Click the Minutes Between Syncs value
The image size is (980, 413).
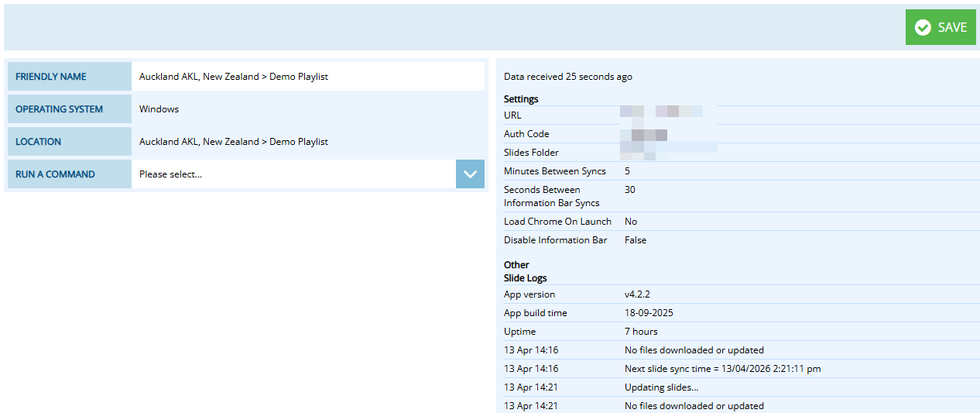pyautogui.click(x=627, y=171)
